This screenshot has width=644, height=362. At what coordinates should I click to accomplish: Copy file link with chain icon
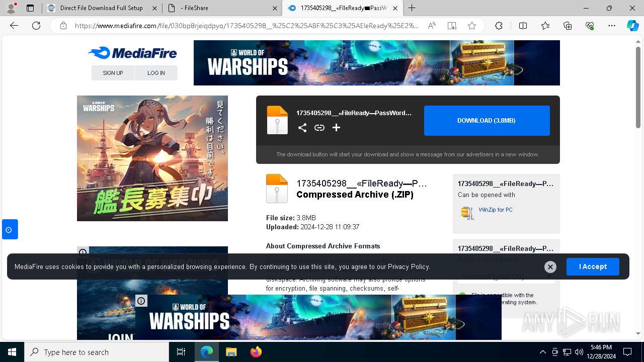tap(319, 128)
